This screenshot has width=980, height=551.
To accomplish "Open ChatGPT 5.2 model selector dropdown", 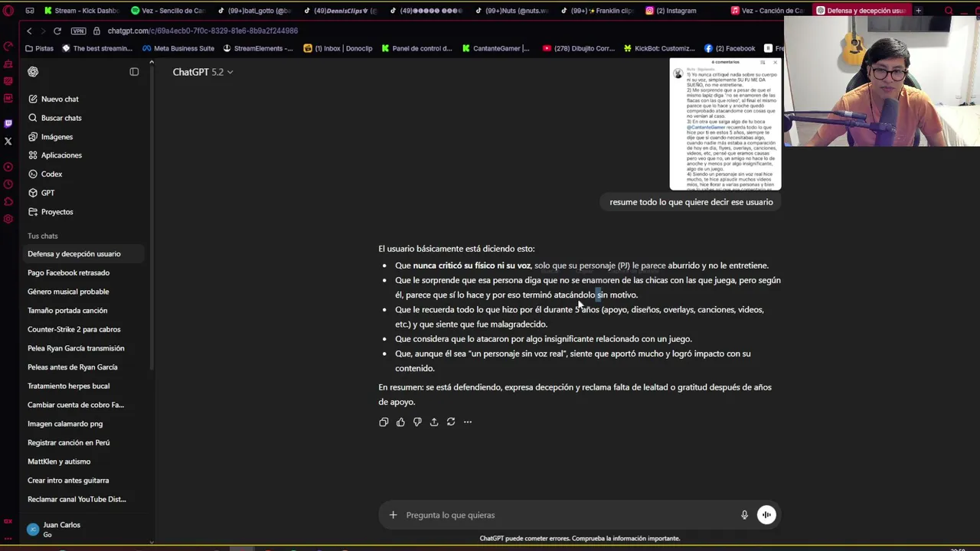I will click(203, 72).
